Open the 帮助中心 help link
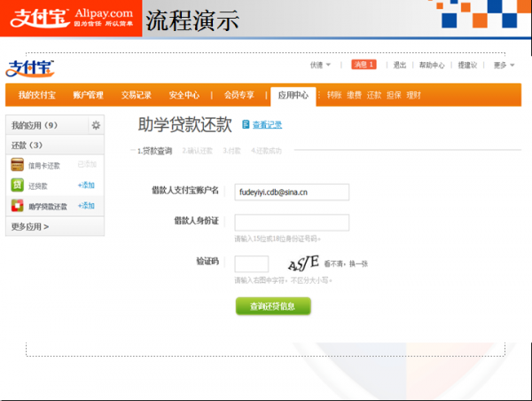The width and height of the screenshot is (532, 401). (x=432, y=65)
